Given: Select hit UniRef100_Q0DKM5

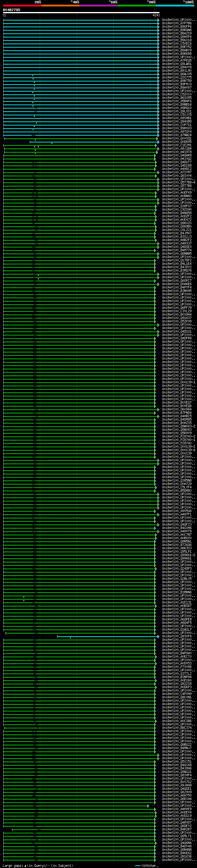Looking at the screenshot, I should tap(177, 142).
